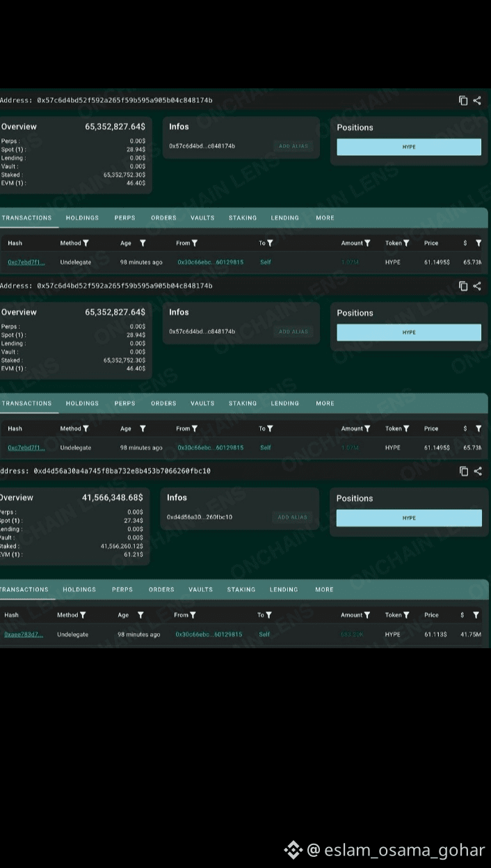Share the 0xd4d56a30a4a745f8 address page
Screen dimensions: 491x868
(478, 471)
